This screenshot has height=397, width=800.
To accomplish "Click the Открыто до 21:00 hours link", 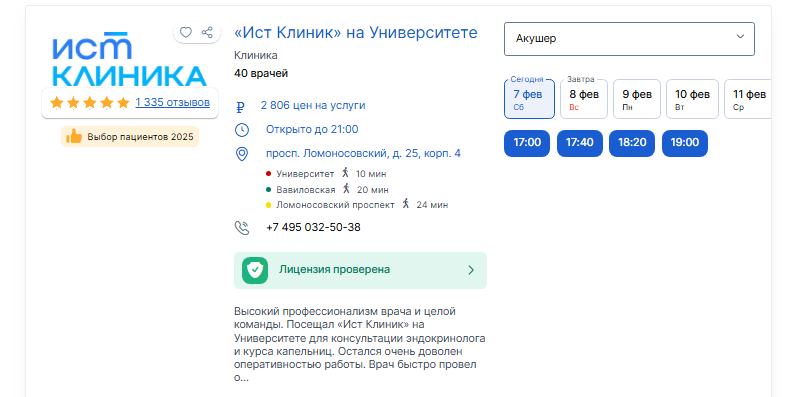I will [312, 130].
